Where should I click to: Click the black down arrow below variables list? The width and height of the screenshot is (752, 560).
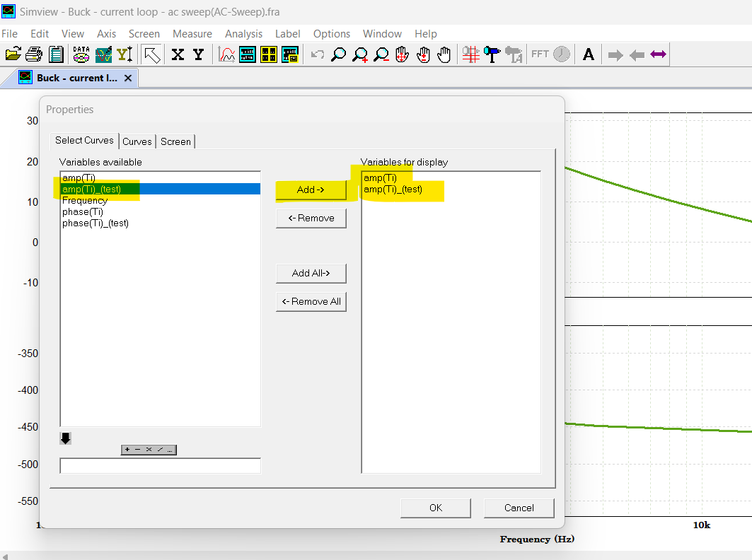click(x=66, y=438)
